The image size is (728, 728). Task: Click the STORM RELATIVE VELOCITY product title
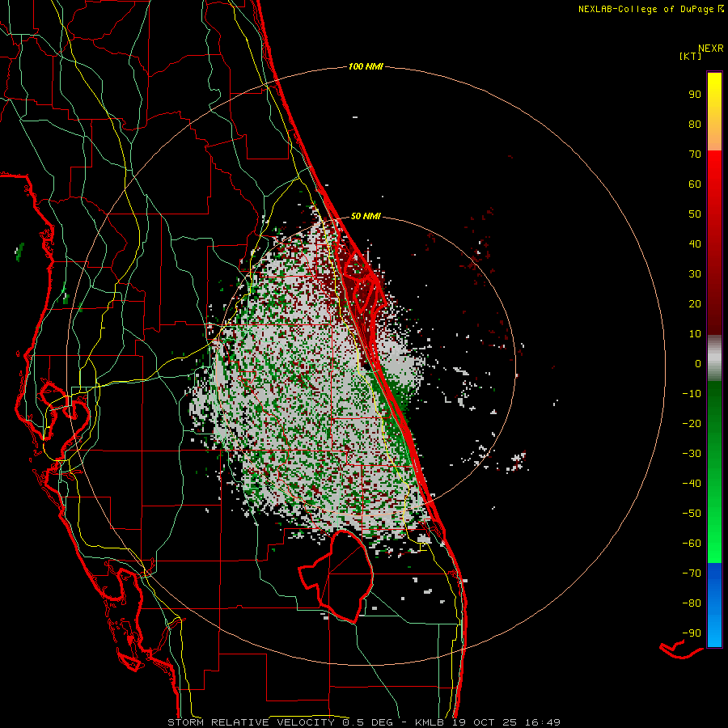(x=251, y=722)
